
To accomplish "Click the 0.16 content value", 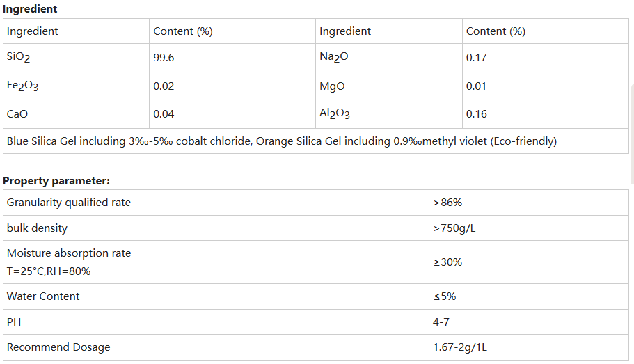I will pyautogui.click(x=476, y=114).
